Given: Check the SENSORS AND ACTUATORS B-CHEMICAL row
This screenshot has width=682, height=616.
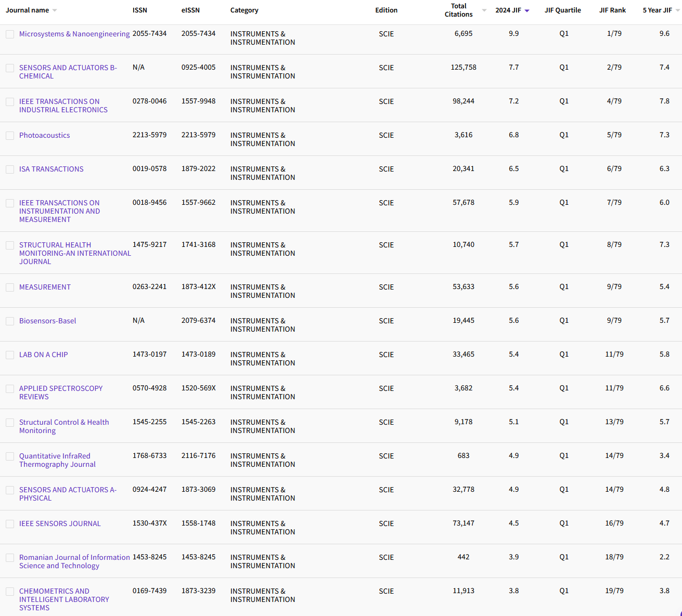Looking at the screenshot, I should [10, 68].
